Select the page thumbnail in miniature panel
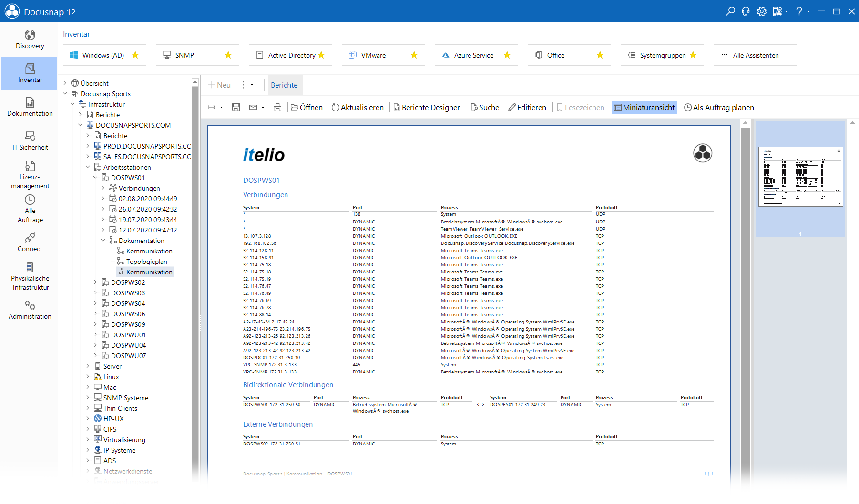This screenshot has height=504, width=859. (x=800, y=177)
